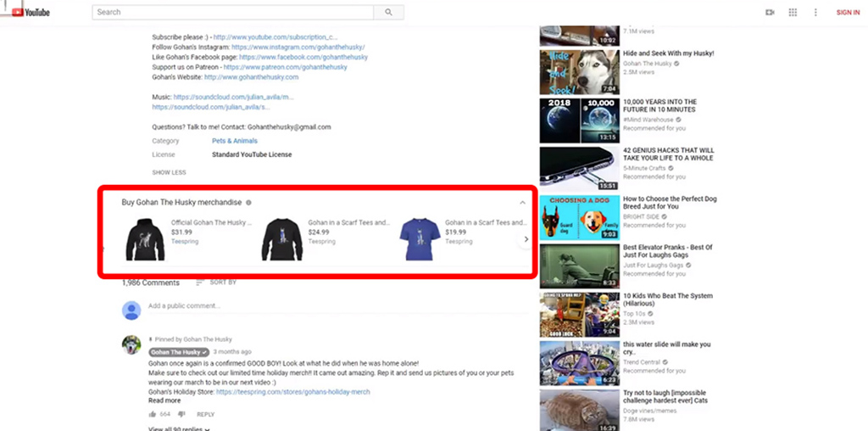This screenshot has height=431, width=868.
Task: Click Gohan The Husky commenter avatar
Action: pyautogui.click(x=131, y=344)
